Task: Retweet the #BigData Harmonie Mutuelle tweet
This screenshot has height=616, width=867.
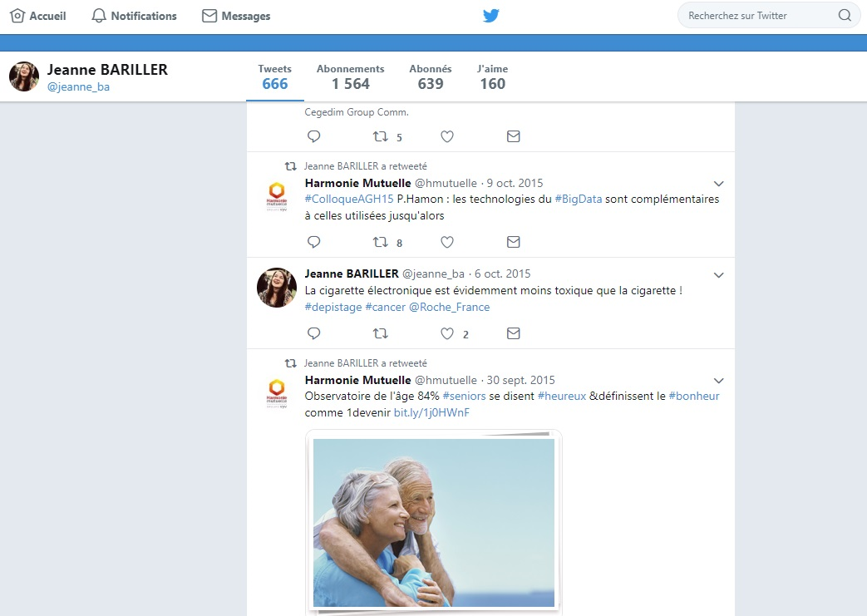Action: click(x=381, y=242)
